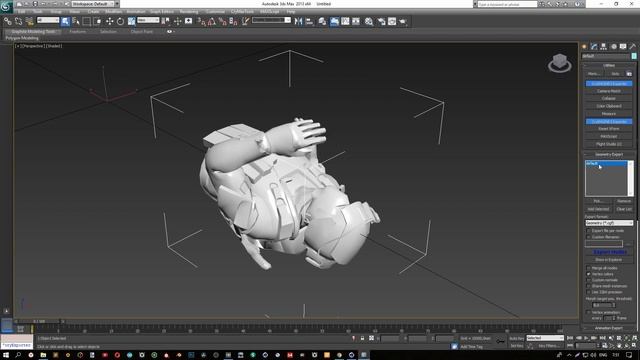
Task: Switch to the Create command panel
Action: pyautogui.click(x=584, y=47)
